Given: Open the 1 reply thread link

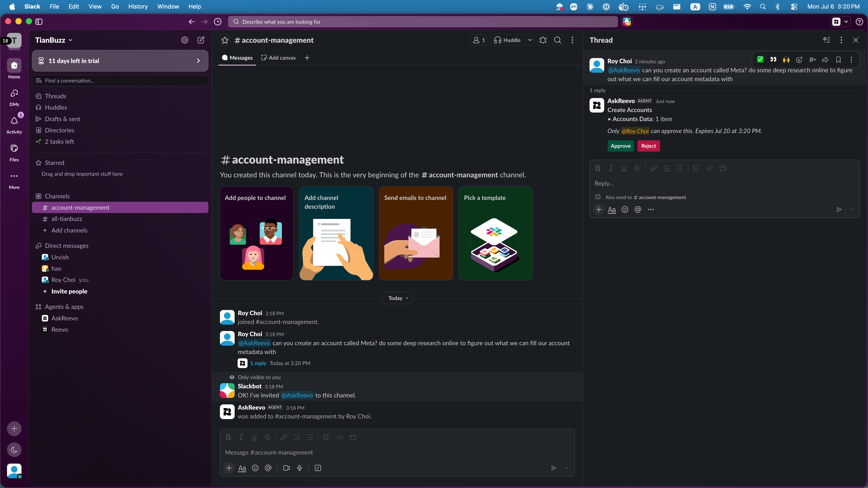Looking at the screenshot, I should (x=258, y=363).
